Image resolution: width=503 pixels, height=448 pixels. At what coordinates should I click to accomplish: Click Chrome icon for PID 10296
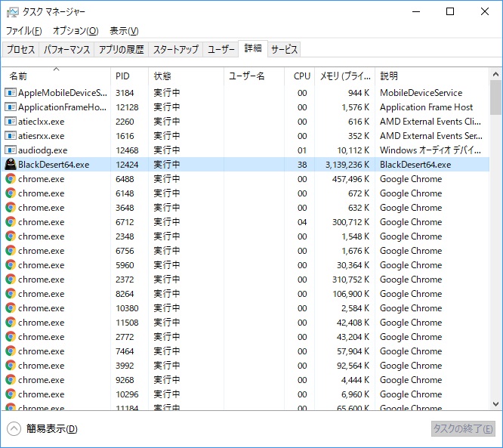pos(11,394)
